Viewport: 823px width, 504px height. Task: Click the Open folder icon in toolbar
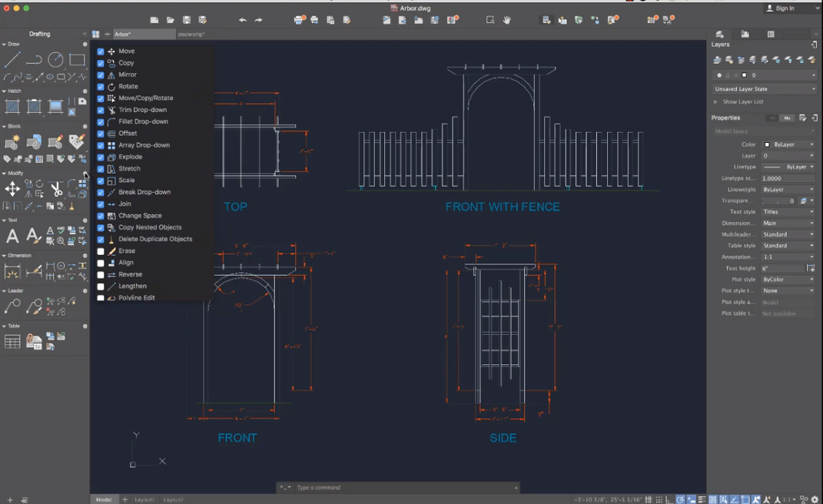point(171,20)
